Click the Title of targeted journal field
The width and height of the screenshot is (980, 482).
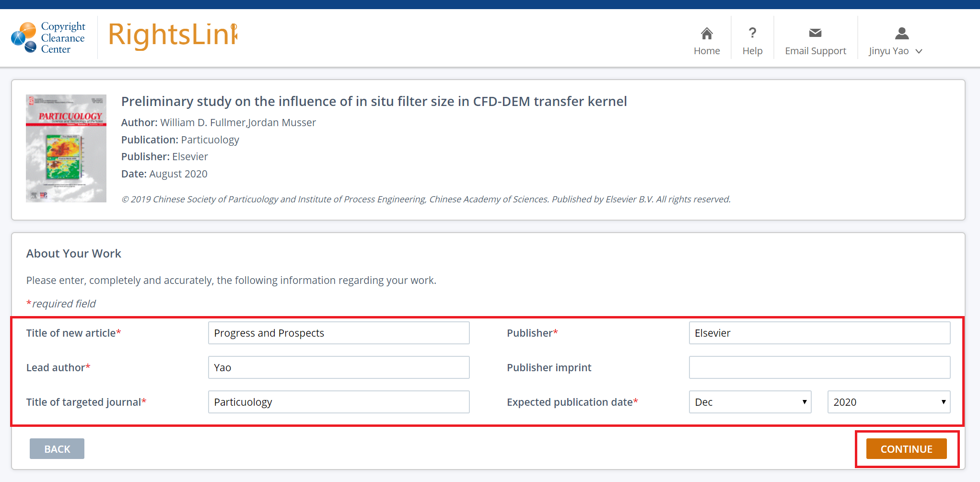338,402
